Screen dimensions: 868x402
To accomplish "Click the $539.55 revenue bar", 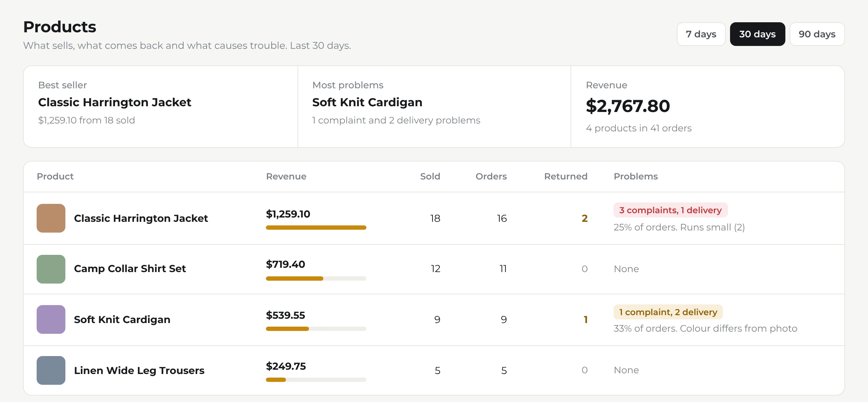I will point(316,329).
